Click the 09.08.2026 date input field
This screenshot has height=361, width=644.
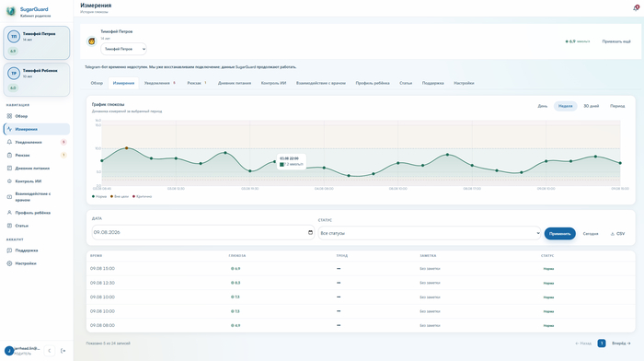(x=203, y=232)
